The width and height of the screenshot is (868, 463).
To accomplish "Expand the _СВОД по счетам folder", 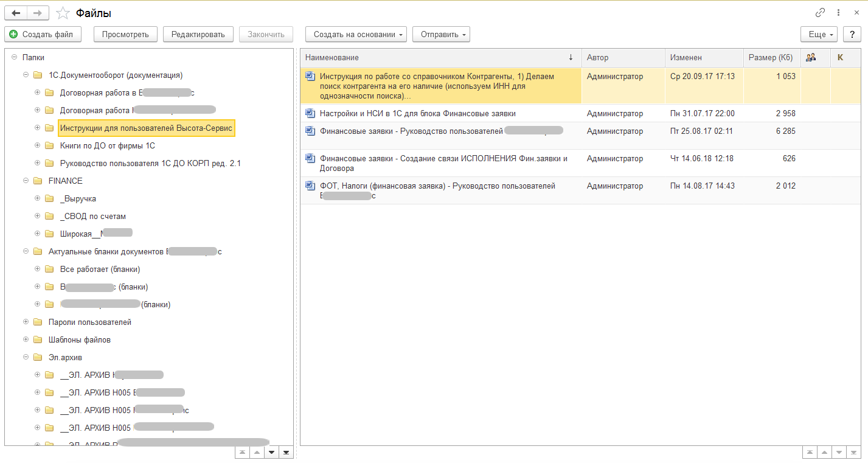I will coord(37,217).
